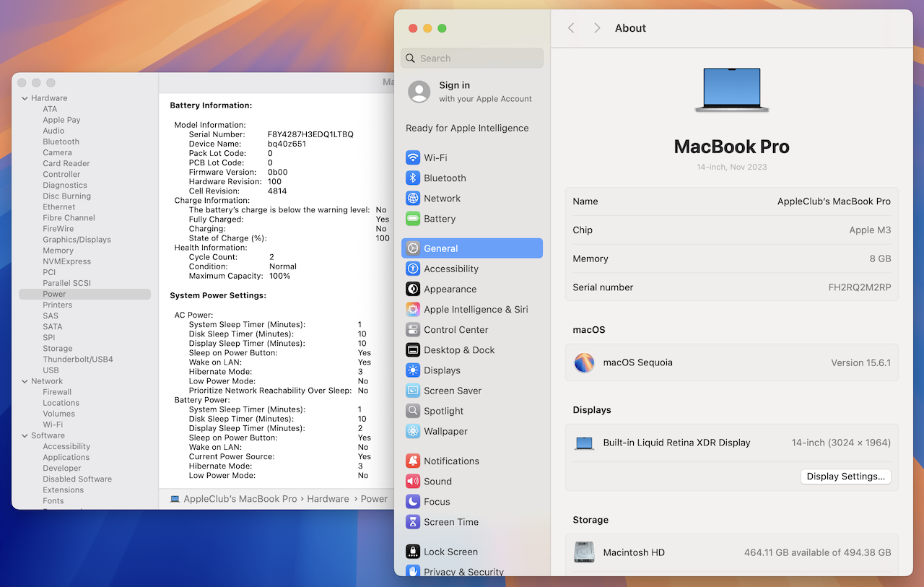The width and height of the screenshot is (924, 587).
Task: Click the Wallpaper flower icon in sidebar
Action: pyautogui.click(x=413, y=431)
